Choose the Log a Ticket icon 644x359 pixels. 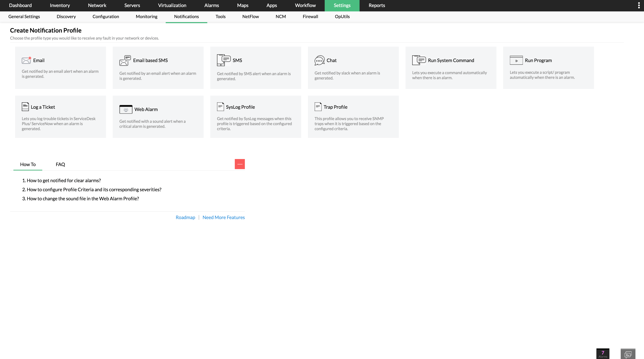[x=25, y=107]
